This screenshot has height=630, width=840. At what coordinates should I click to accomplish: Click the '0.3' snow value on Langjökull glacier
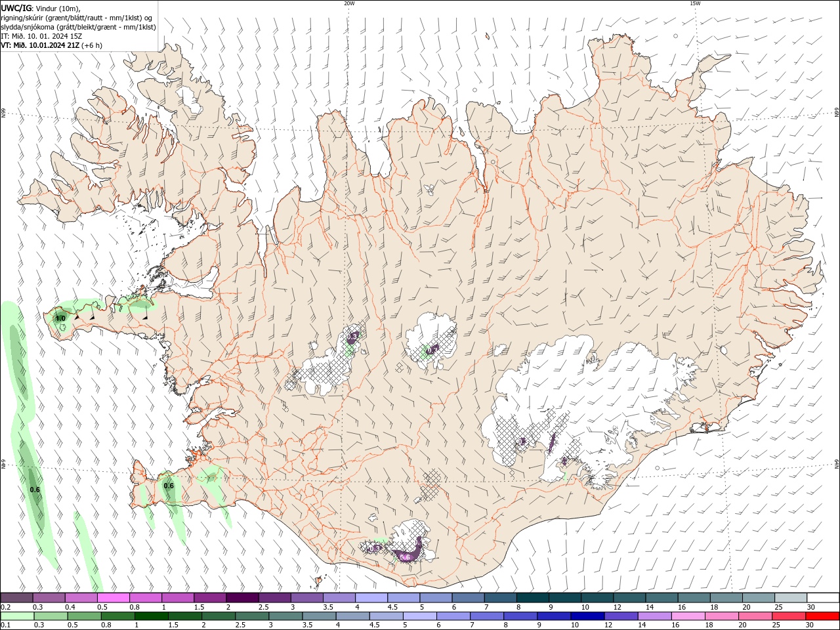coord(353,336)
